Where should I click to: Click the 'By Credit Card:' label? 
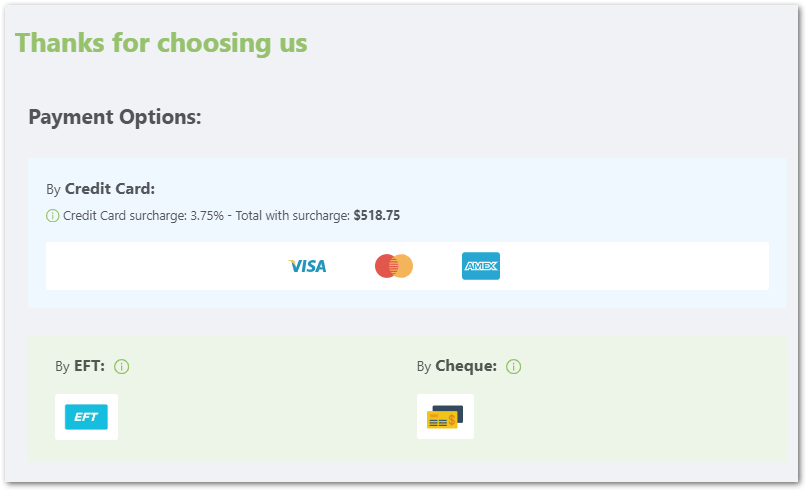click(100, 189)
